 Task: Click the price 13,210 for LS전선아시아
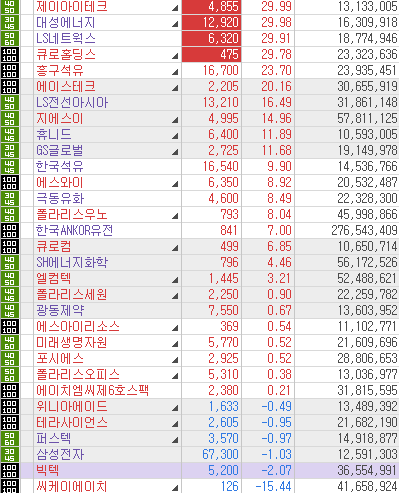coord(221,103)
